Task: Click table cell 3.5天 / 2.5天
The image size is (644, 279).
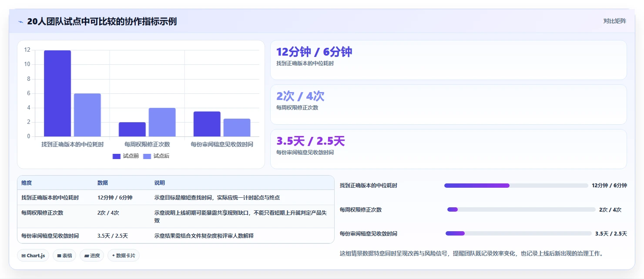Action: (x=113, y=236)
